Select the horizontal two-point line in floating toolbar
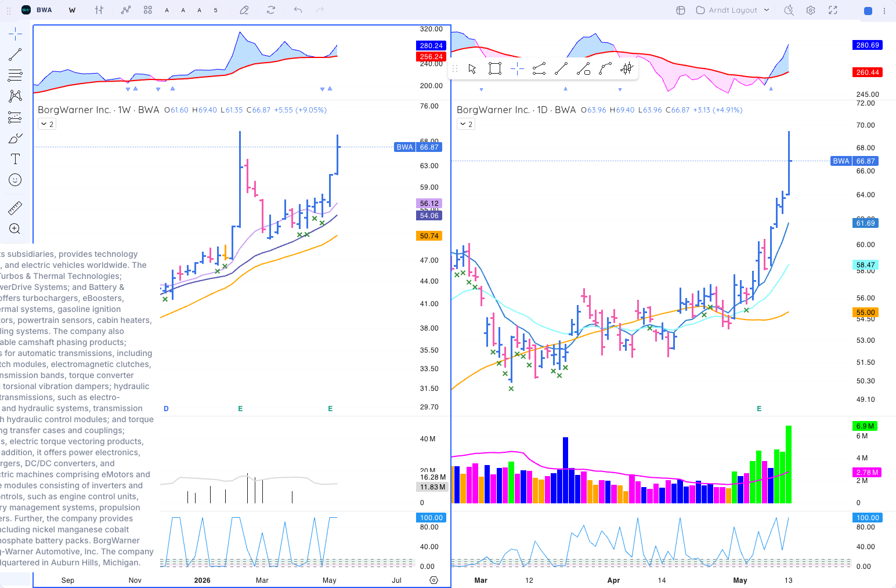Image resolution: width=896 pixels, height=588 pixels. [539, 69]
